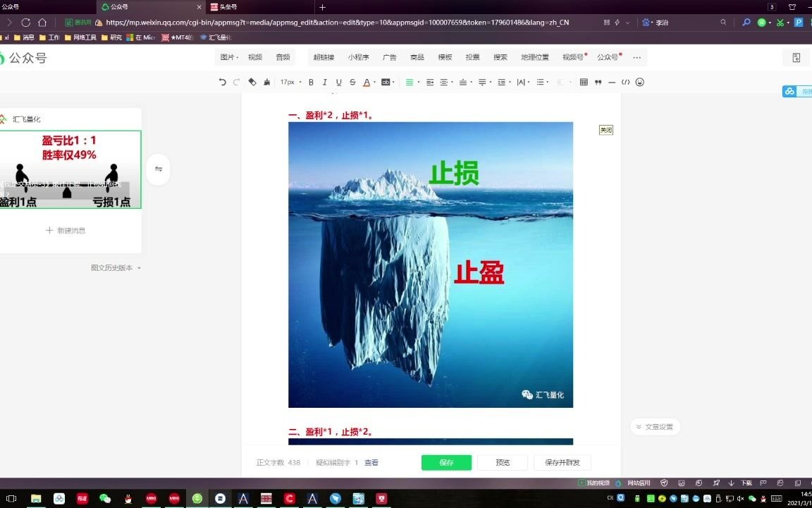The width and height of the screenshot is (812, 508).
Task: Apply bold formatting in the editor toolbar
Action: pyautogui.click(x=311, y=82)
